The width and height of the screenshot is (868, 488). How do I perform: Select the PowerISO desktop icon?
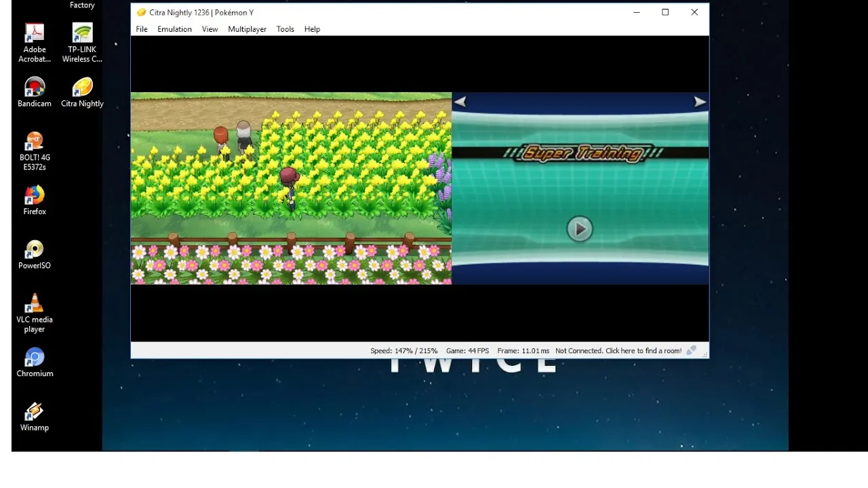(35, 254)
